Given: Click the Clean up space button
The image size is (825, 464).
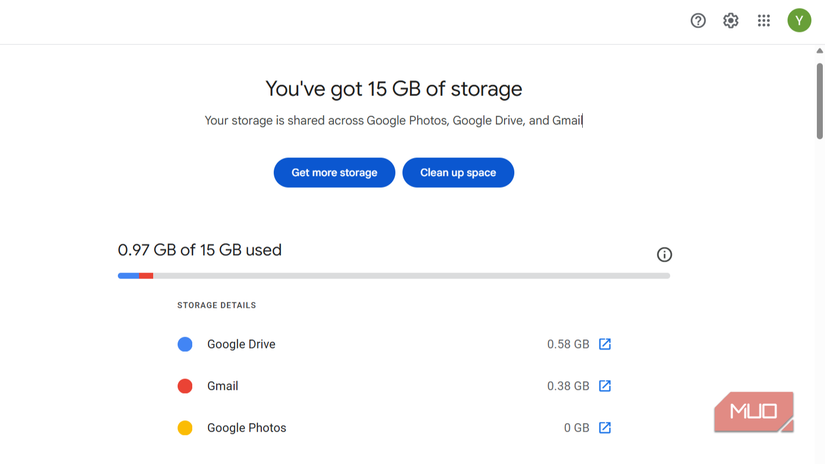Looking at the screenshot, I should [458, 173].
